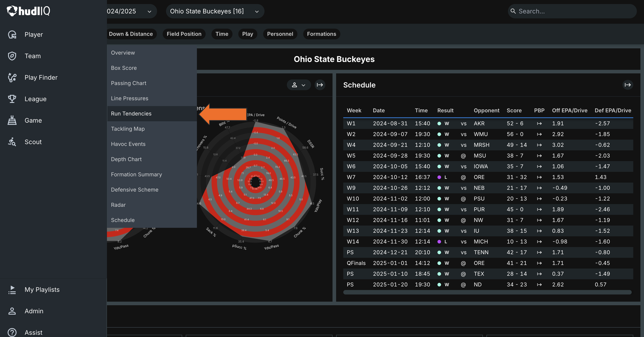The height and width of the screenshot is (337, 644).
Task: Open play-by-play for QFinals ORE game
Action: pos(539,263)
